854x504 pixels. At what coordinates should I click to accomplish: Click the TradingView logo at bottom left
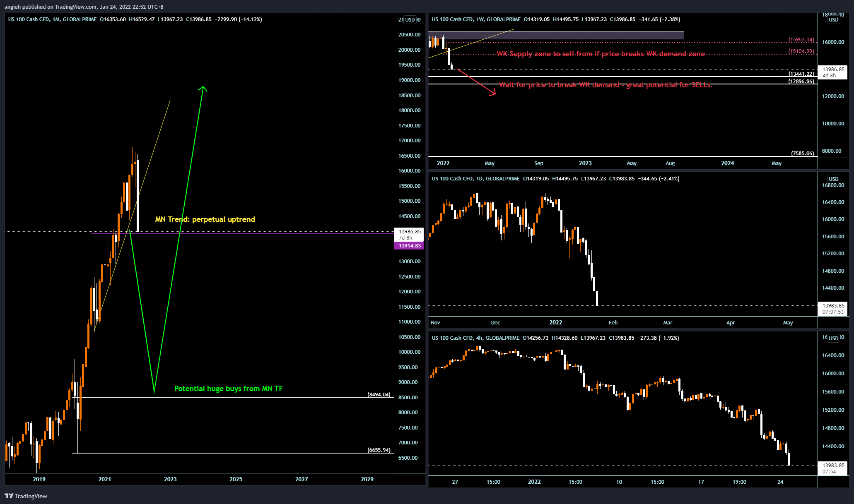(26, 496)
